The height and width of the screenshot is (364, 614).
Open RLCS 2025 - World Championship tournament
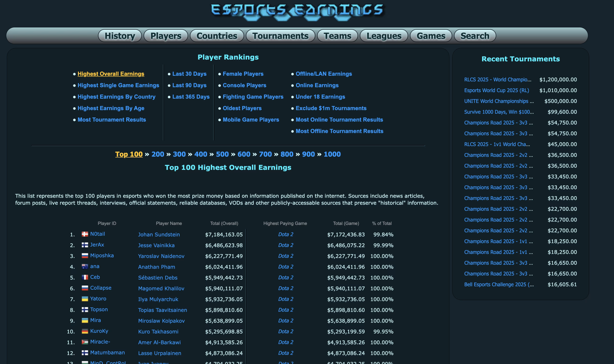pyautogui.click(x=498, y=79)
